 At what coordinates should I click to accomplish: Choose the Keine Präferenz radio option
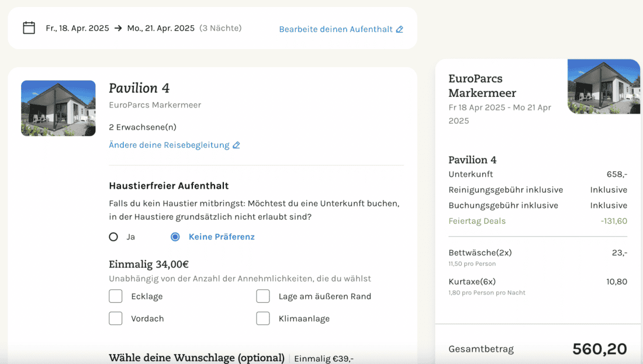[x=175, y=237]
